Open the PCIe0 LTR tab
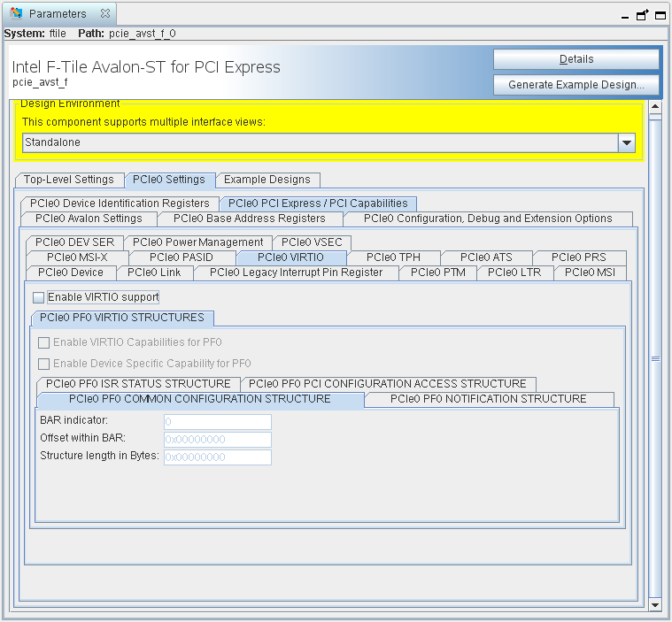The image size is (672, 622). (514, 273)
